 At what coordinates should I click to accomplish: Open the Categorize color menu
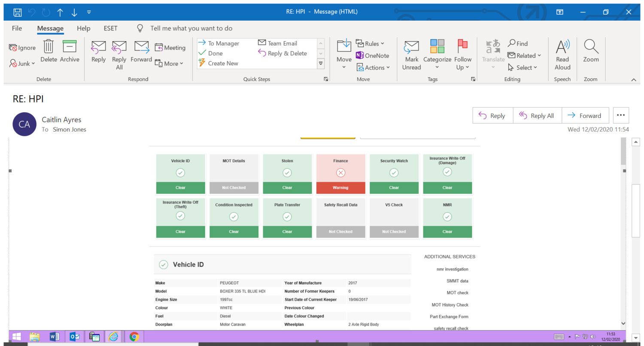(x=437, y=54)
